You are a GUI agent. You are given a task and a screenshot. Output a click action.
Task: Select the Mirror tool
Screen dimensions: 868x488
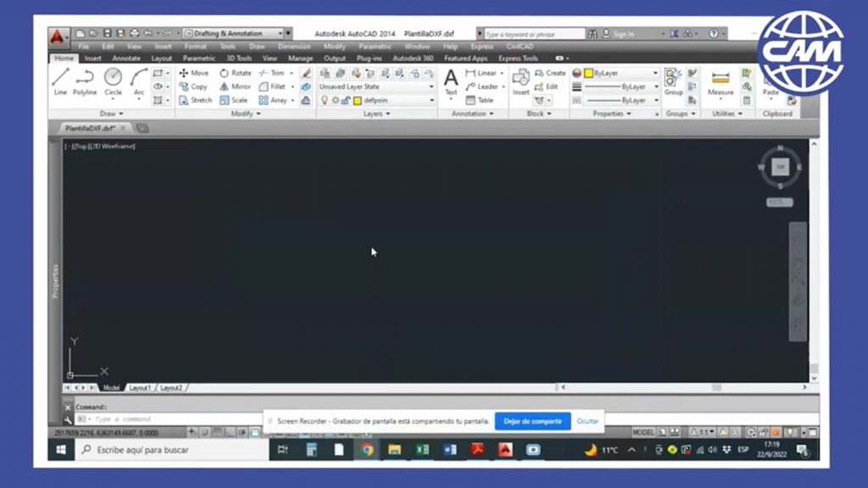236,87
